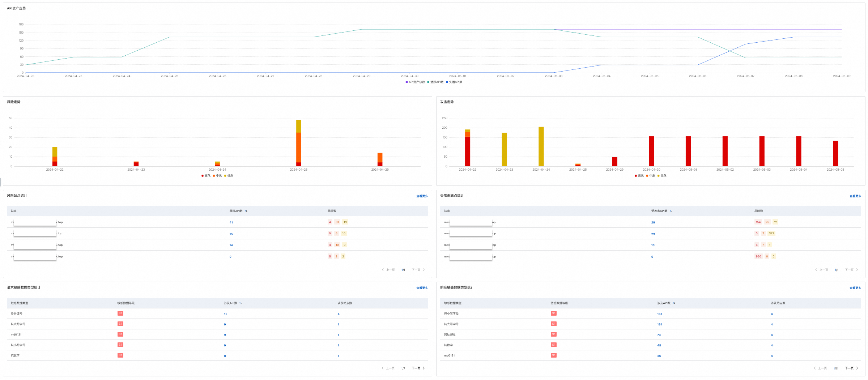Click 上一页 in 请求敏感数据类型统计 pagination
The image size is (868, 380).
click(x=388, y=368)
